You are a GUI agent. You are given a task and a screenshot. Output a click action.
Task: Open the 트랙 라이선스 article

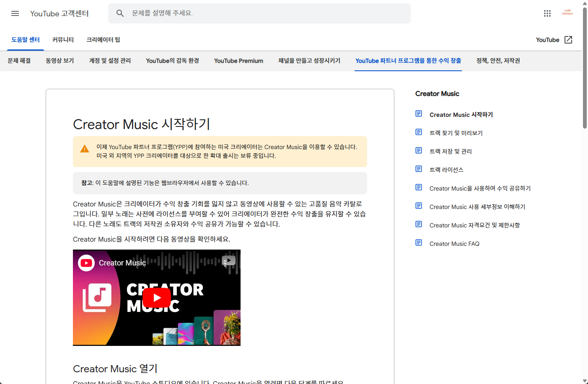[446, 170]
